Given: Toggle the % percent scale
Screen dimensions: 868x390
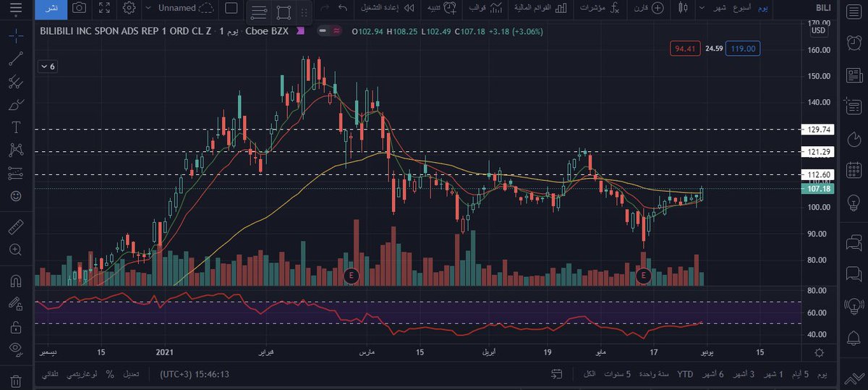Looking at the screenshot, I should (110, 374).
